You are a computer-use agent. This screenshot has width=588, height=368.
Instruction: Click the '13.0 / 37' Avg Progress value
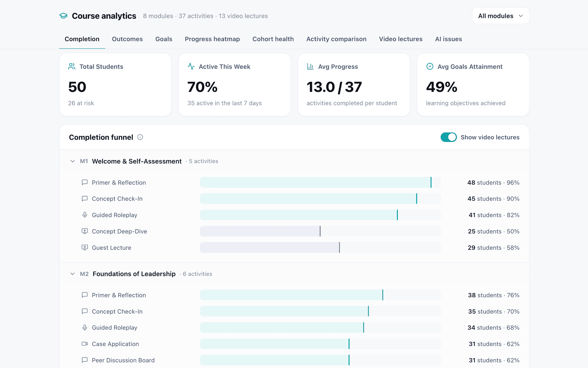(x=334, y=87)
